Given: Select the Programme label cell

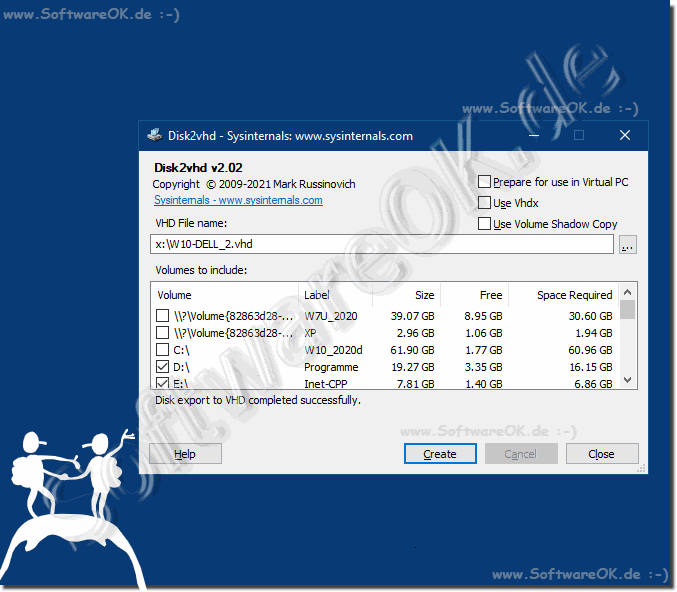Looking at the screenshot, I should [x=331, y=367].
